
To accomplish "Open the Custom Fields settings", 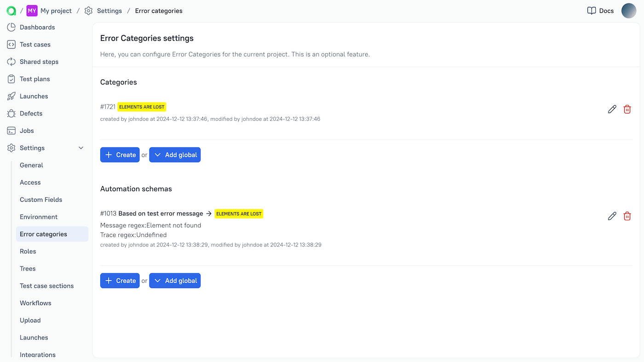I will pyautogui.click(x=41, y=199).
